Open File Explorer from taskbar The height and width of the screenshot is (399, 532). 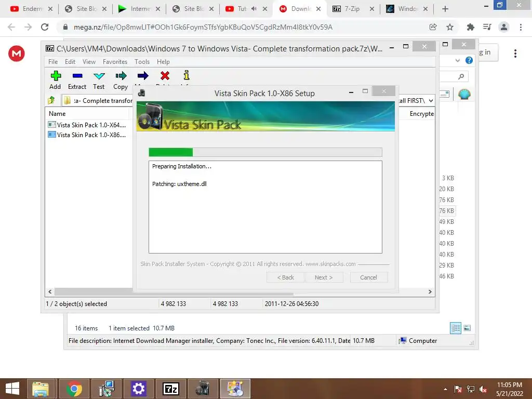(41, 389)
